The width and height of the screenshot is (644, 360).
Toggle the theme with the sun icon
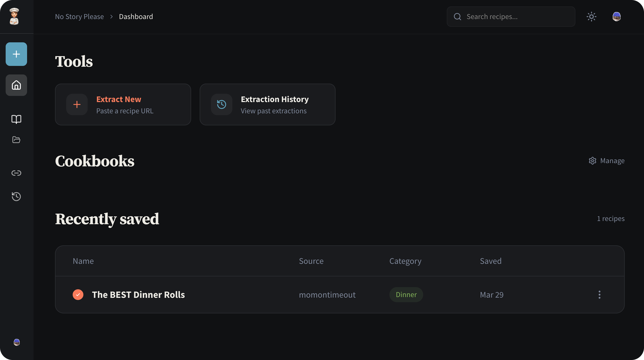point(591,16)
